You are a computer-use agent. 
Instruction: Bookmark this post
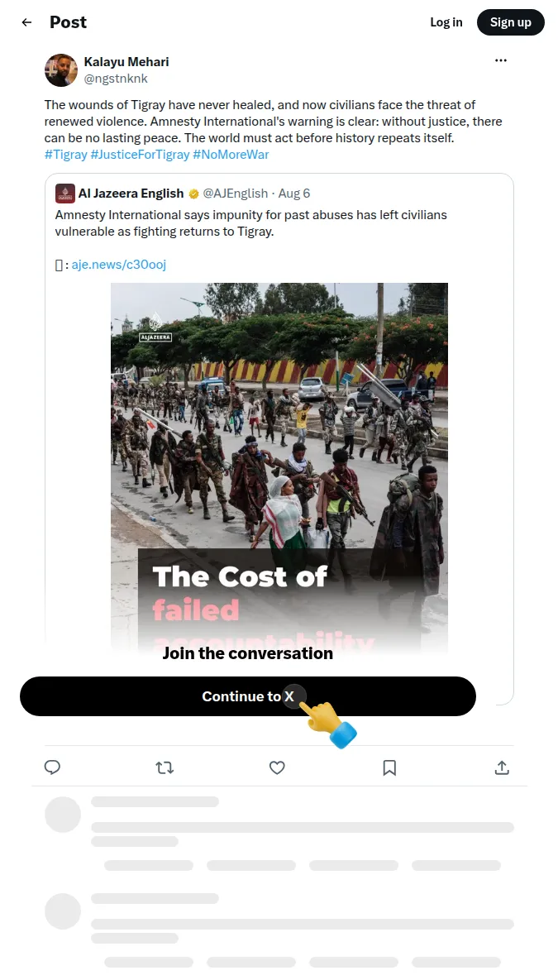[389, 767]
